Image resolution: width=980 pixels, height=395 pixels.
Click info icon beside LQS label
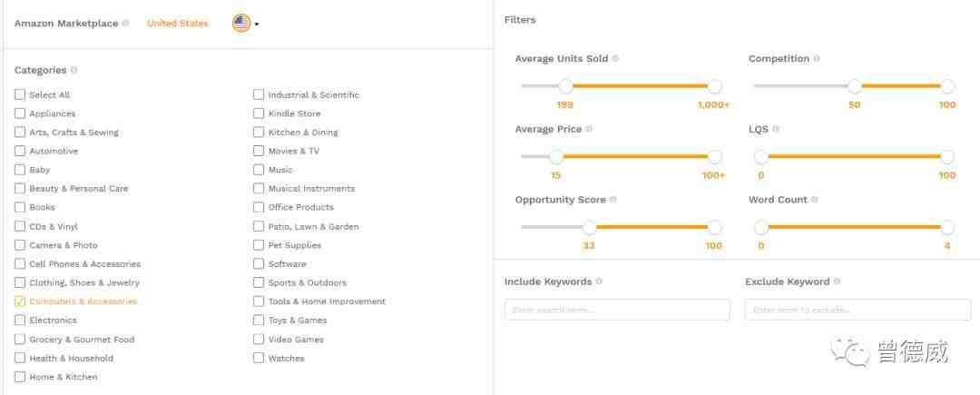776,129
